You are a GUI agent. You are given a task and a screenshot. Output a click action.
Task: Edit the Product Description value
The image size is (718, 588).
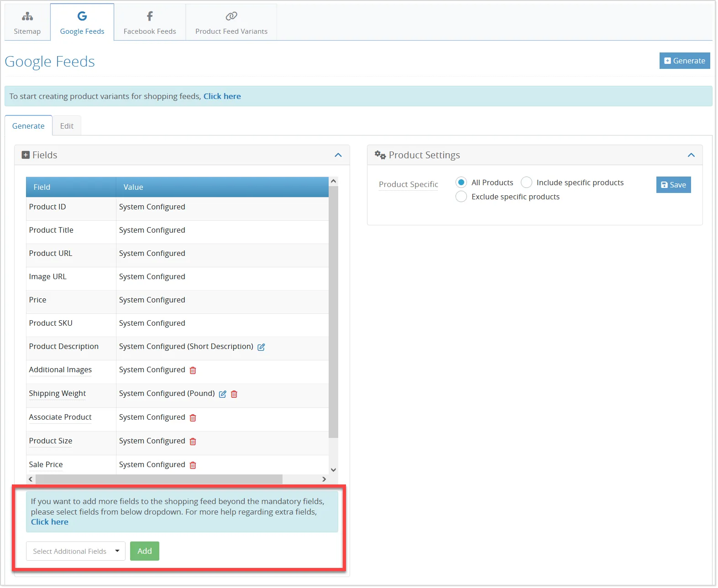point(261,347)
